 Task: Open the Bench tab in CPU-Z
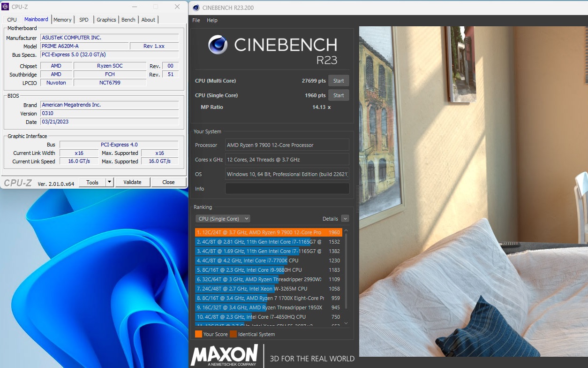point(128,20)
